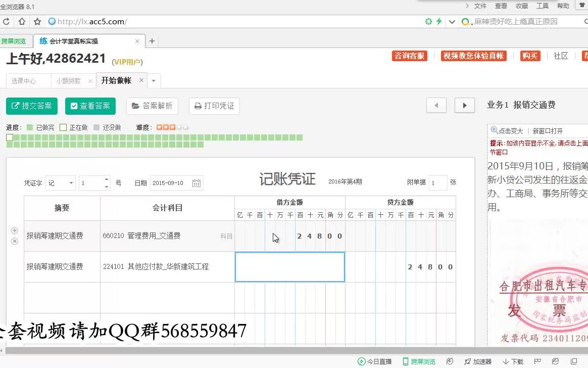Click the voucher number up stepper arrow
Viewport: 588px width, 368px height.
coord(107,180)
